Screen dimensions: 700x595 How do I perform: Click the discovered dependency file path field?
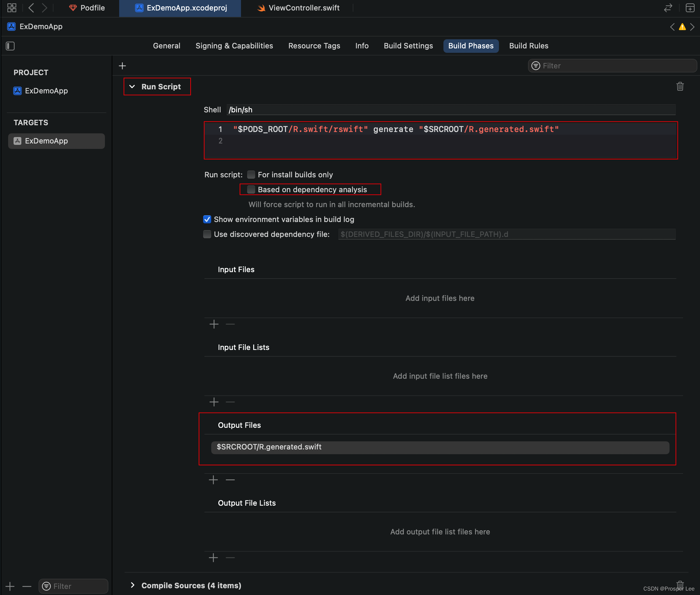pyautogui.click(x=507, y=234)
